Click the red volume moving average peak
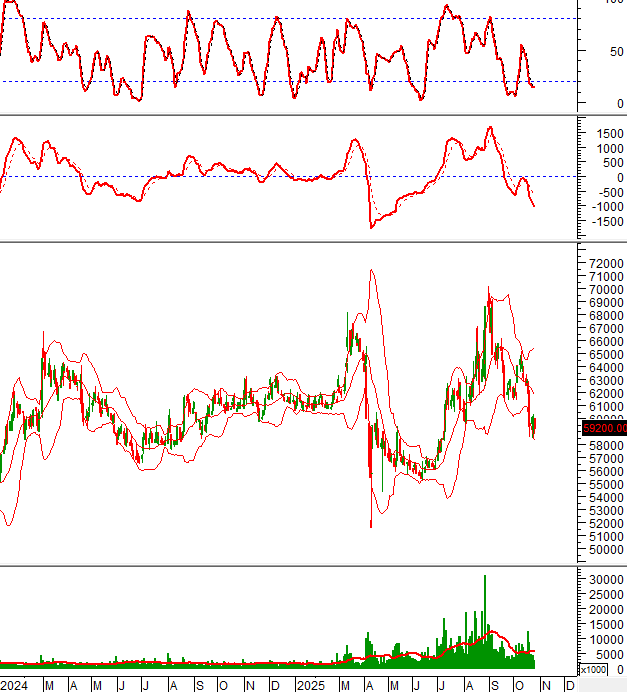This screenshot has height=692, width=627. [x=492, y=632]
